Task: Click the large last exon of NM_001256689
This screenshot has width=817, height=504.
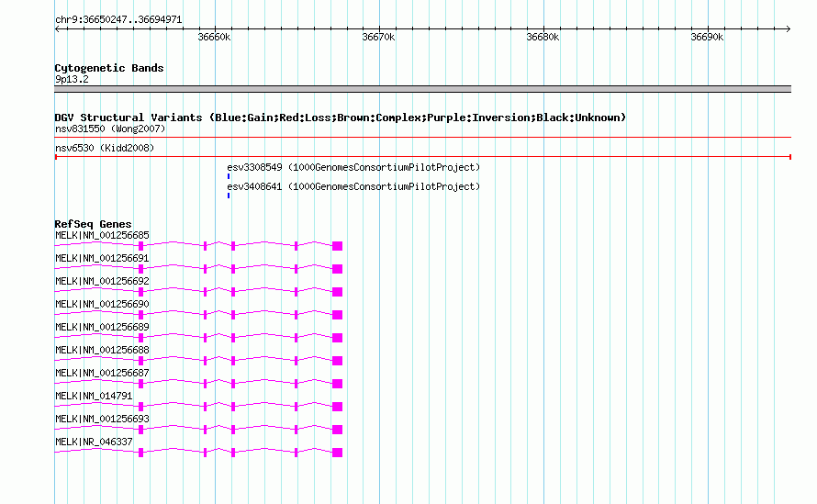Action: point(337,338)
